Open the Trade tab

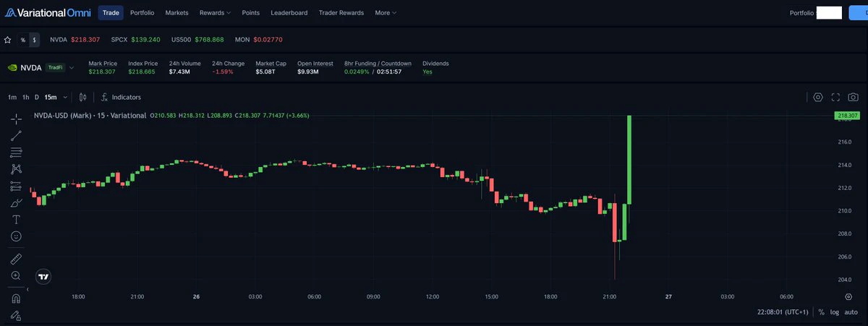click(111, 12)
